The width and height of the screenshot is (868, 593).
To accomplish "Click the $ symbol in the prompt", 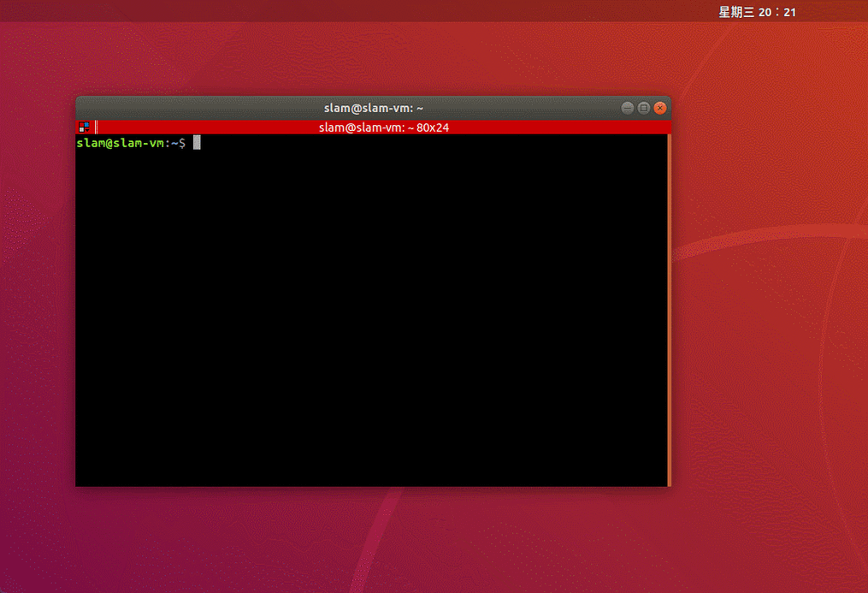I will 180,143.
